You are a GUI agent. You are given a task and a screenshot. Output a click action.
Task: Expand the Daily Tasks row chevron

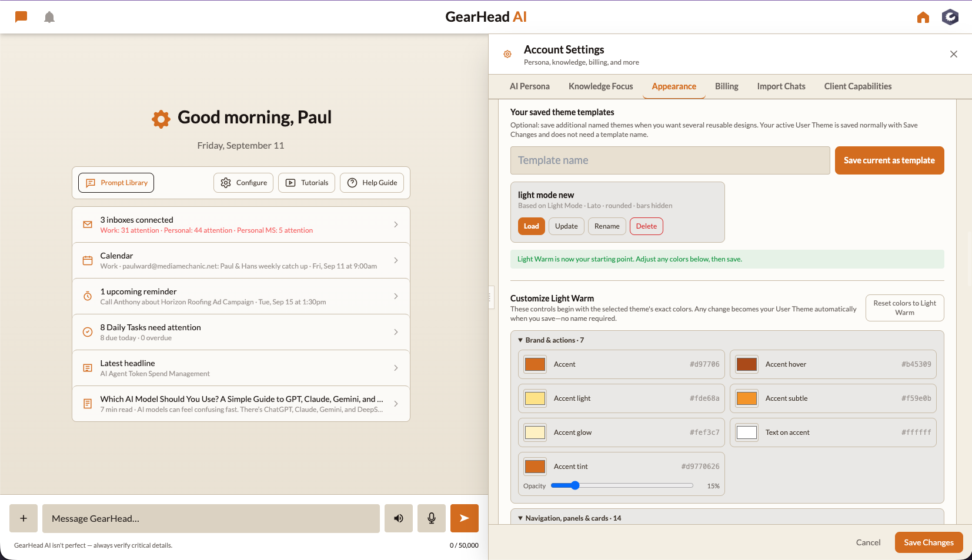396,332
